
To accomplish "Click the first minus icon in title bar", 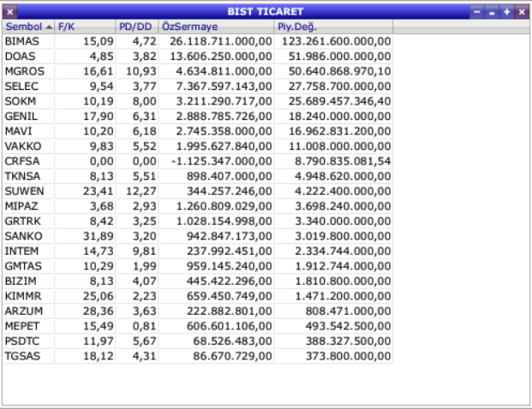I will 476,12.
